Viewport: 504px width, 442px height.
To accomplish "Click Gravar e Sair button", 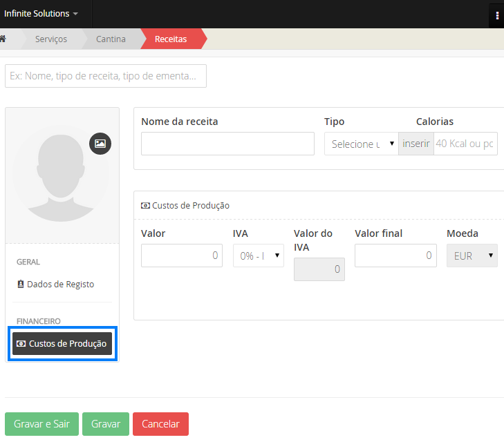I will coord(42,424).
